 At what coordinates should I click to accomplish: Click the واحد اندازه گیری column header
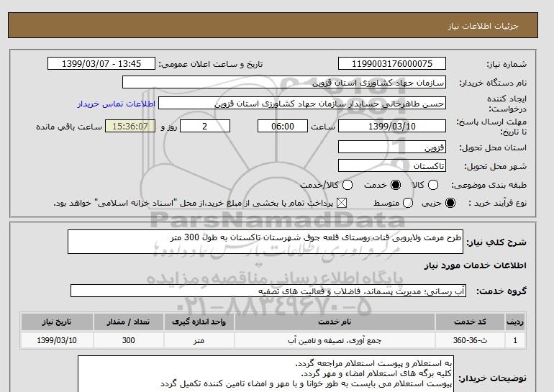click(x=199, y=322)
